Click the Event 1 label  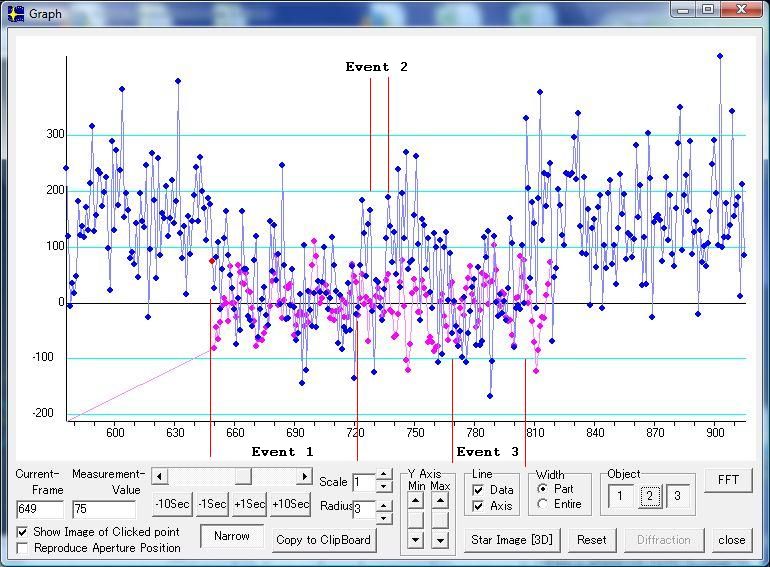pyautogui.click(x=282, y=452)
